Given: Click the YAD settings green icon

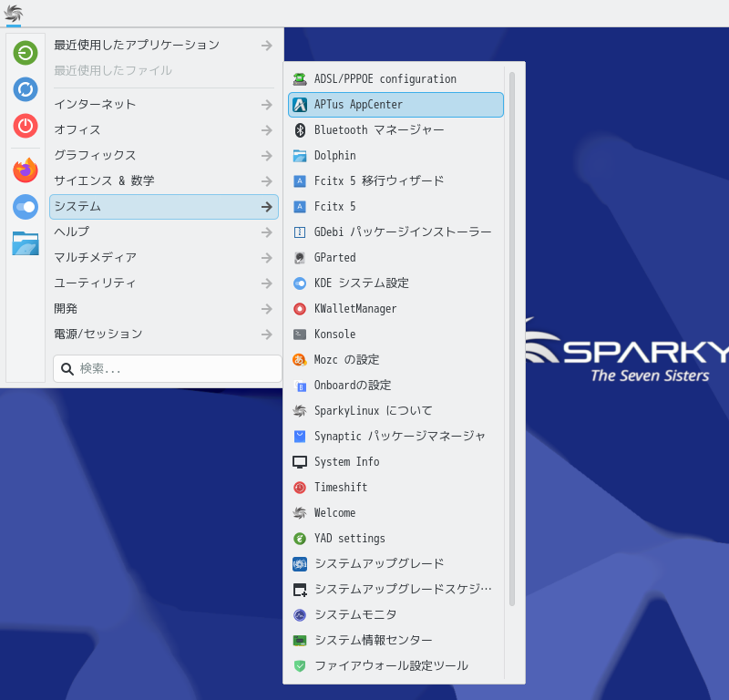Looking at the screenshot, I should pos(300,539).
